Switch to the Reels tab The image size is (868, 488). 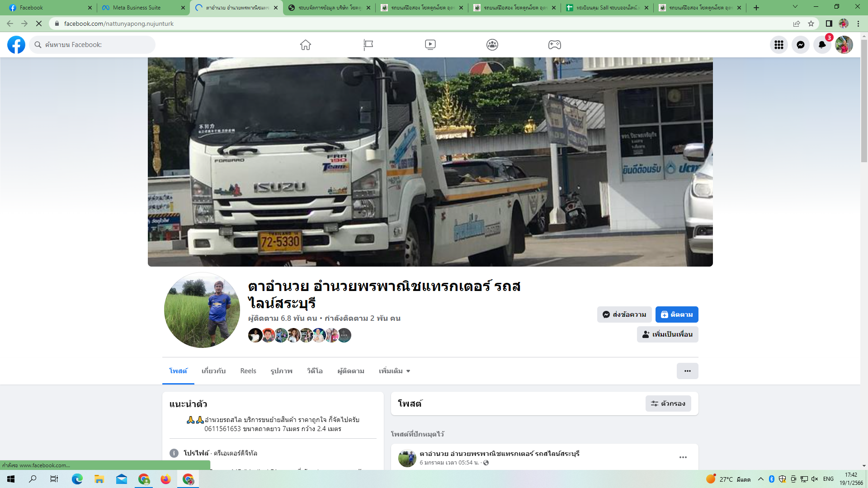pos(248,371)
